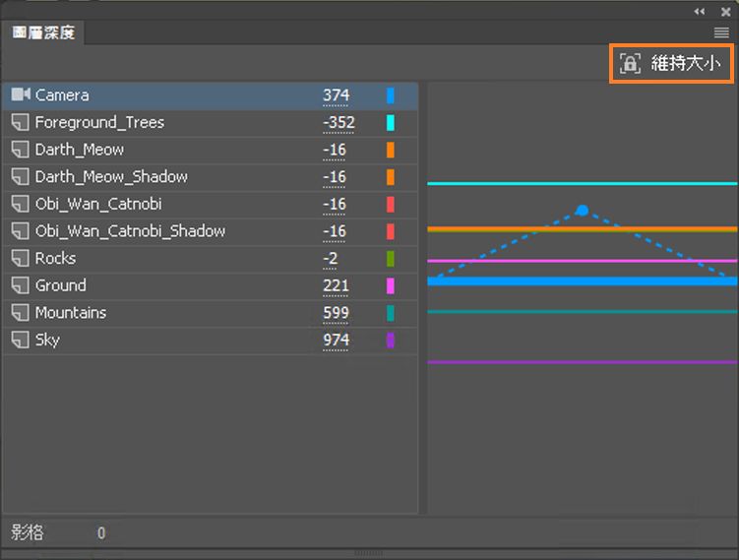Viewport: 739px width, 560px height.
Task: Click the Ground layer icon
Action: [x=20, y=285]
